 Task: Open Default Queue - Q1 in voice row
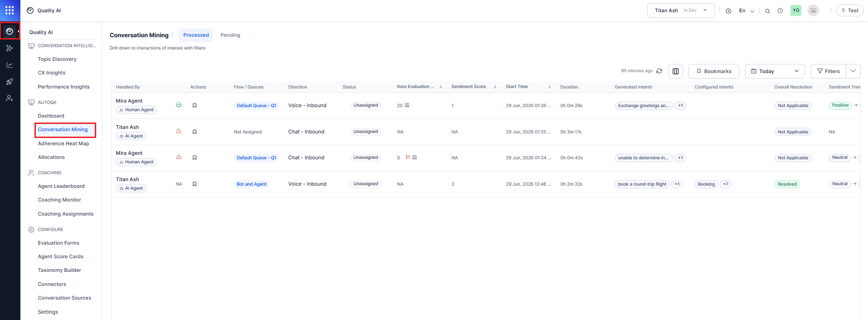click(x=256, y=106)
